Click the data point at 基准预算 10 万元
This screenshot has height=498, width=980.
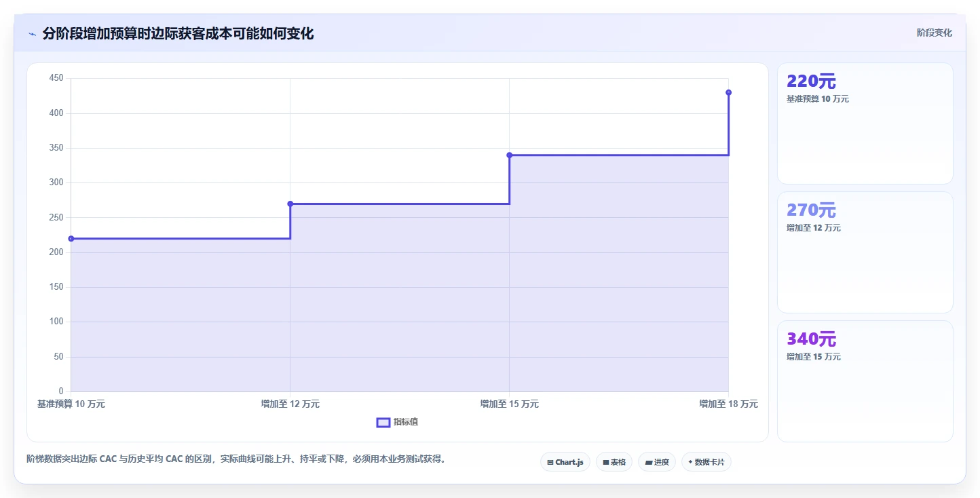(71, 239)
